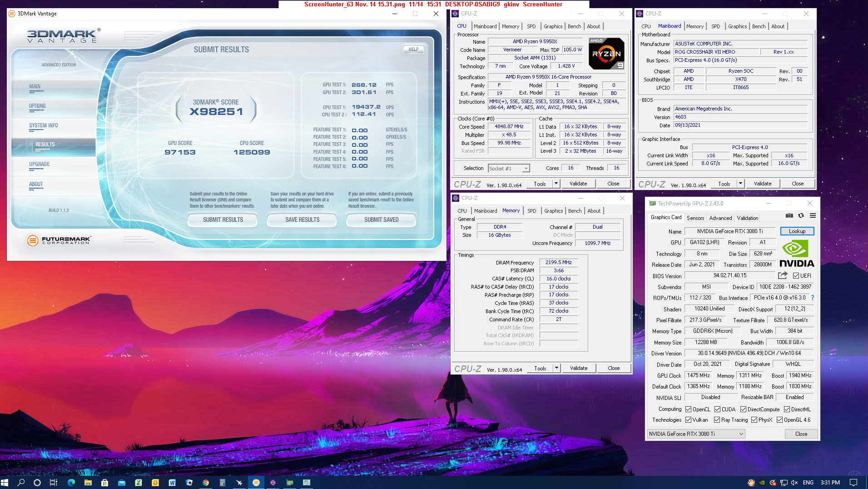Switch to CPU-Z purple taskbar icon
Image resolution: width=868 pixels, height=489 pixels.
(273, 483)
